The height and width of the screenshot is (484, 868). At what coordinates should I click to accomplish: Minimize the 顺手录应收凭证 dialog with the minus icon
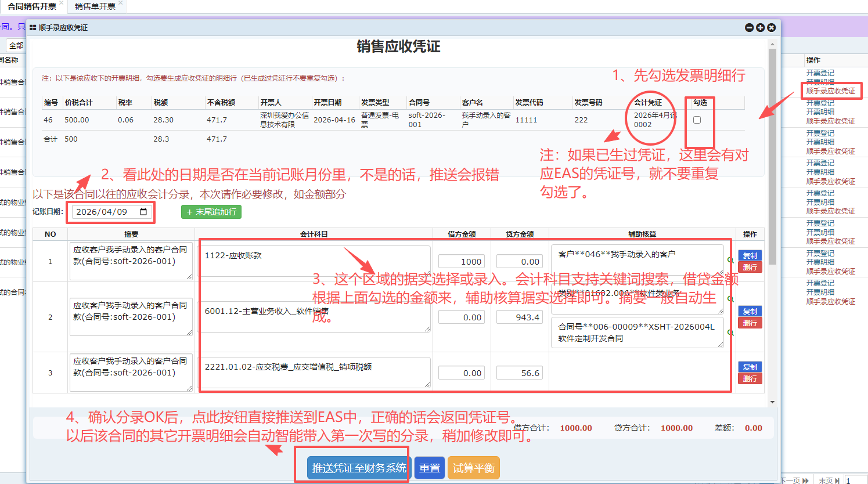click(749, 28)
